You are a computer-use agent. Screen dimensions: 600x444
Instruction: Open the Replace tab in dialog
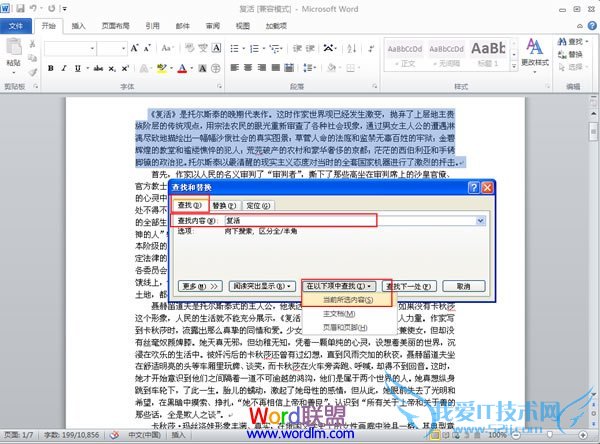[x=224, y=206]
